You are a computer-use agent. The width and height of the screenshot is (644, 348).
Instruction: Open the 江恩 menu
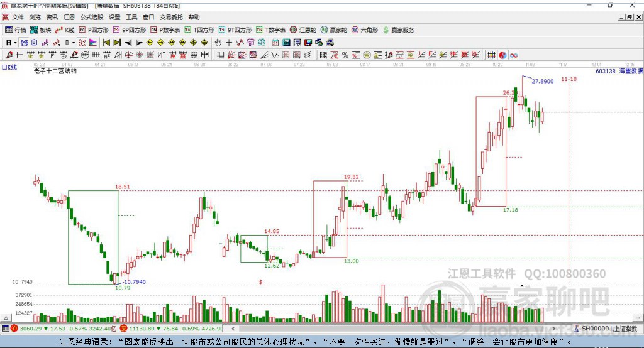pos(69,17)
